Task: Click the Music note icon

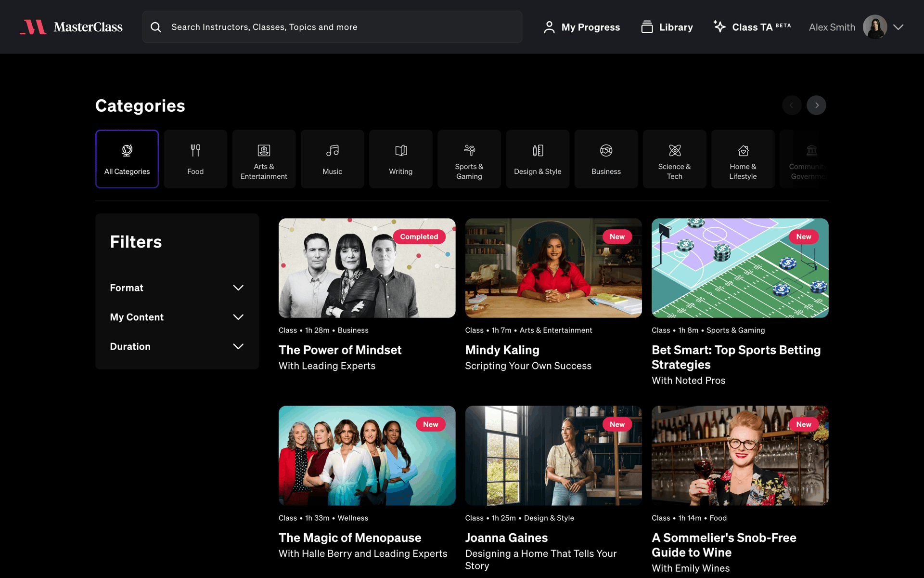Action: point(332,150)
